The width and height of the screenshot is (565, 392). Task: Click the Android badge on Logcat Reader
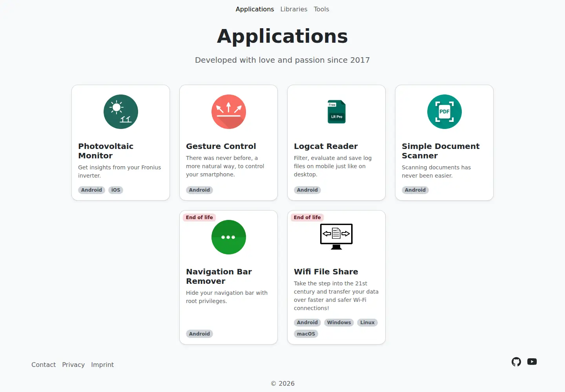point(307,190)
